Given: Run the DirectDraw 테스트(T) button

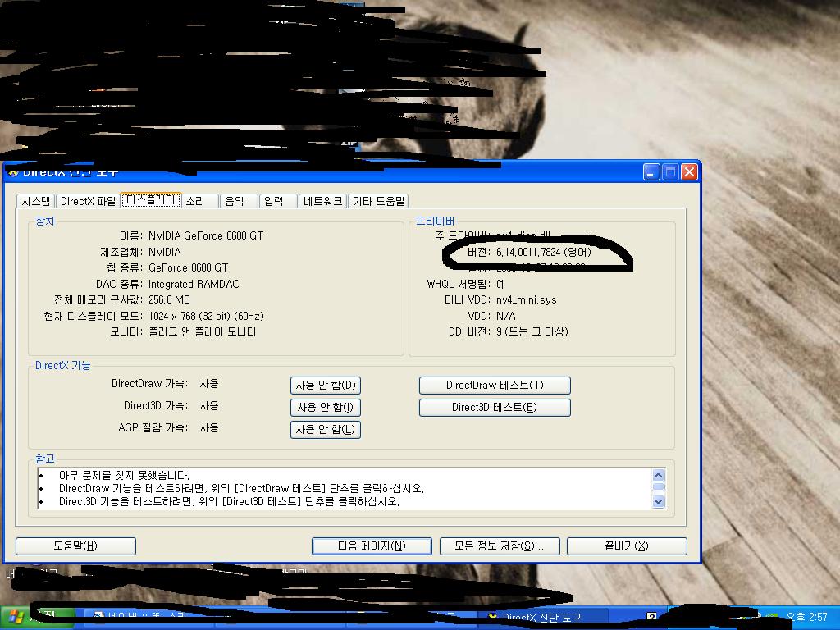Looking at the screenshot, I should [x=495, y=386].
